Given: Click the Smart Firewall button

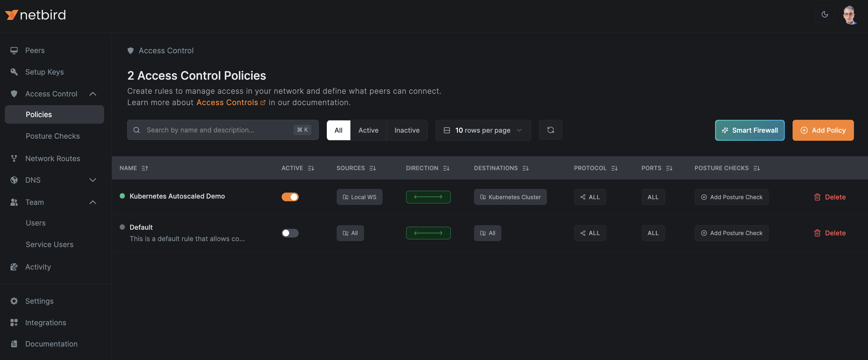Looking at the screenshot, I should 749,130.
